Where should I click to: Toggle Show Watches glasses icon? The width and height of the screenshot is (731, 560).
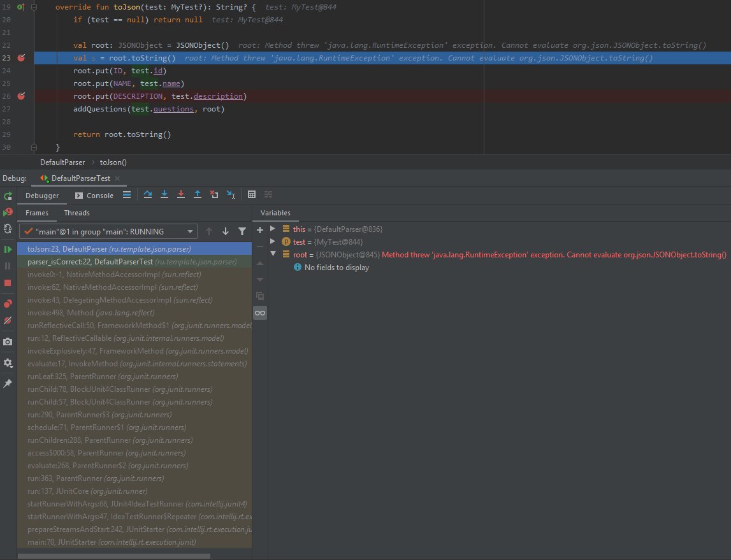click(260, 313)
